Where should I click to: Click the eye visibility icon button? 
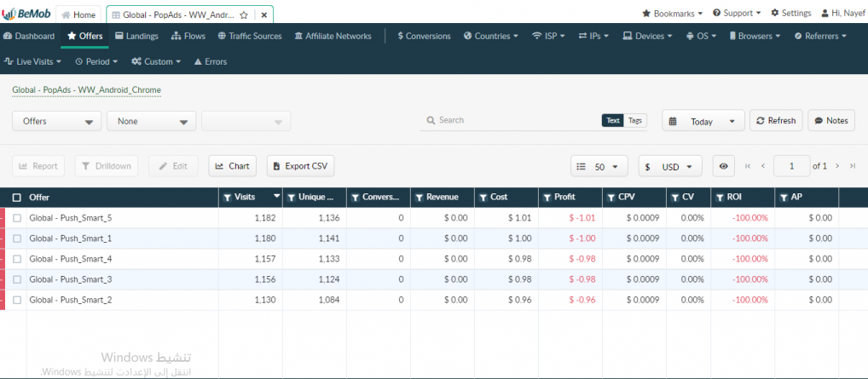(x=723, y=166)
